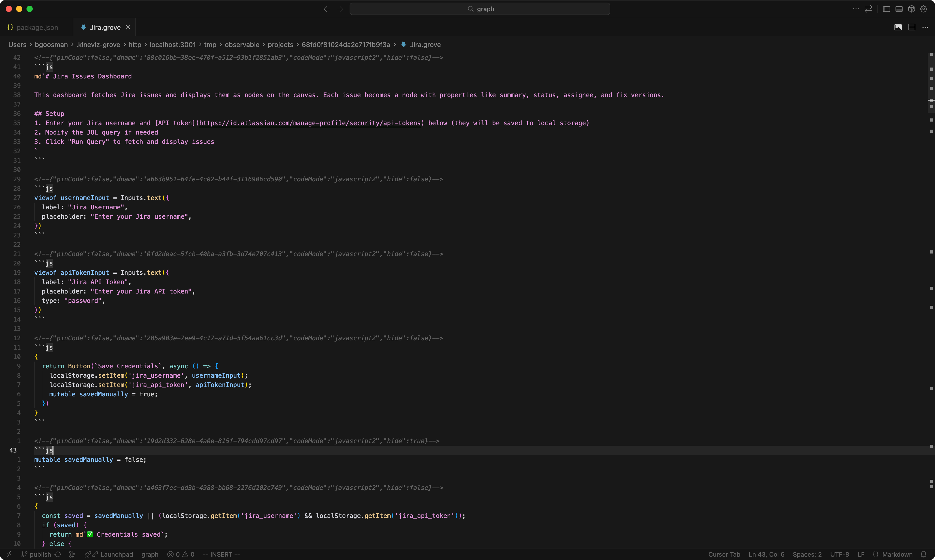Click the source control graph icon in status bar

[72, 554]
